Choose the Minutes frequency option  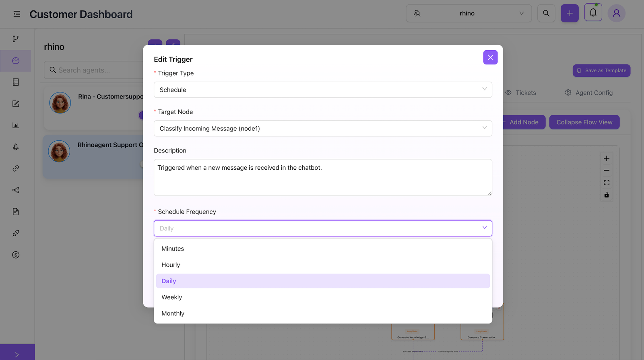(x=173, y=249)
